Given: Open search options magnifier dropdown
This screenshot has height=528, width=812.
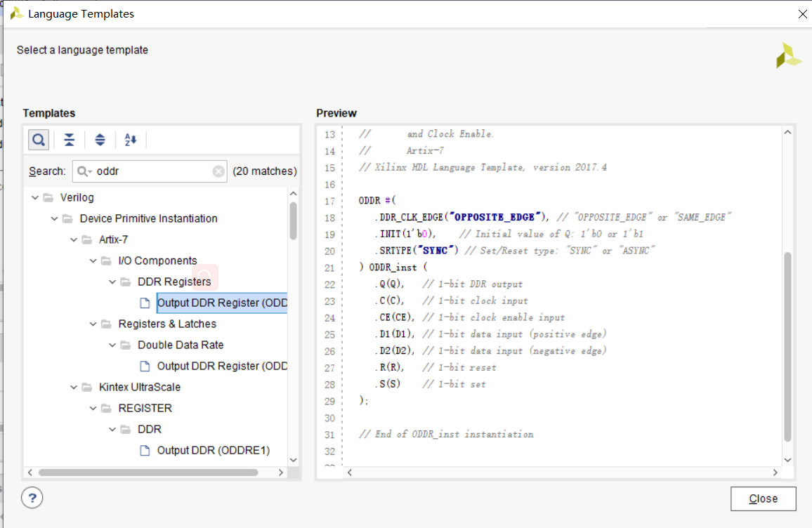Looking at the screenshot, I should (x=84, y=171).
